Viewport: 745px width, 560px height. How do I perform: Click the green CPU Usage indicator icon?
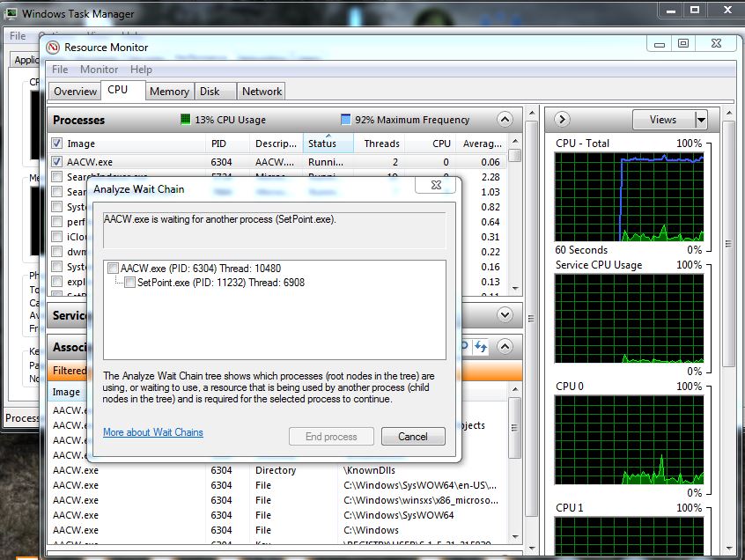[x=186, y=120]
